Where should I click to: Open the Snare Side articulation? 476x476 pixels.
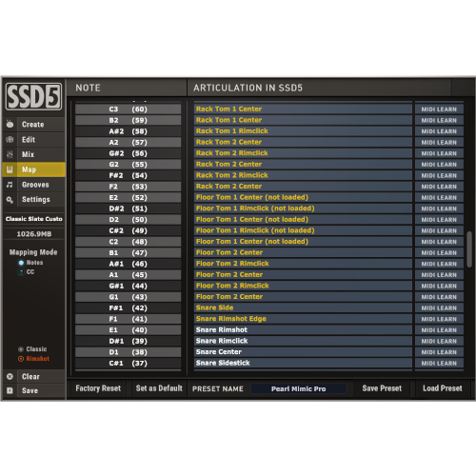pos(303,307)
